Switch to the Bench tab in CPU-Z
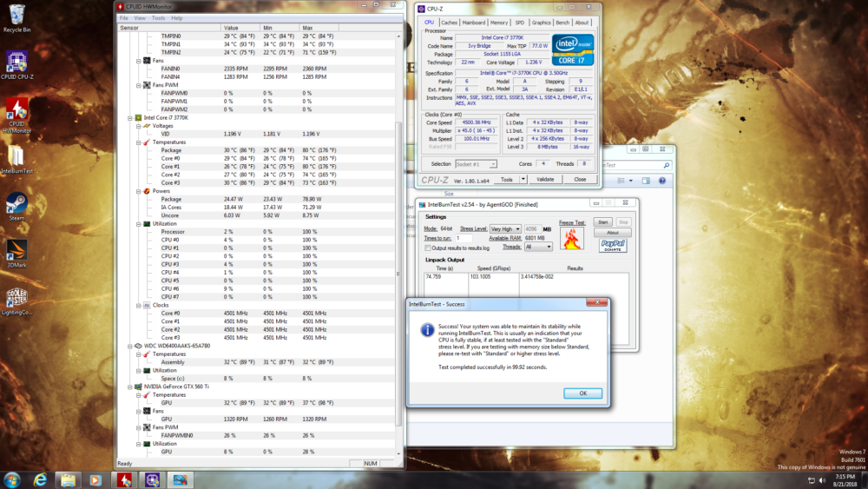This screenshot has height=489, width=868. tap(562, 23)
